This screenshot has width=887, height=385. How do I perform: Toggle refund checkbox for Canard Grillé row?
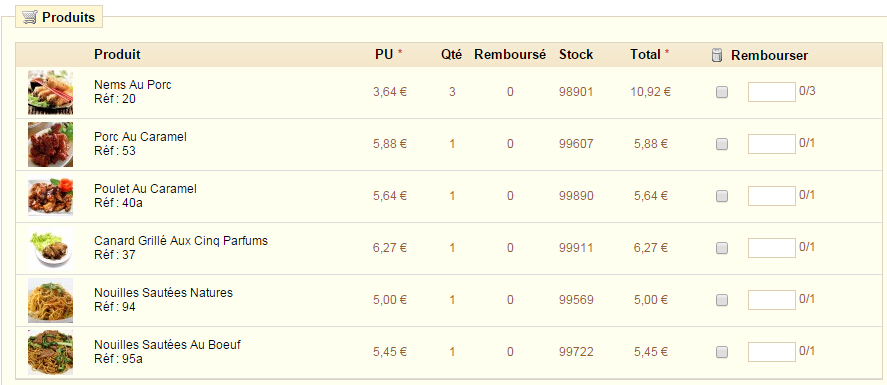click(x=722, y=248)
